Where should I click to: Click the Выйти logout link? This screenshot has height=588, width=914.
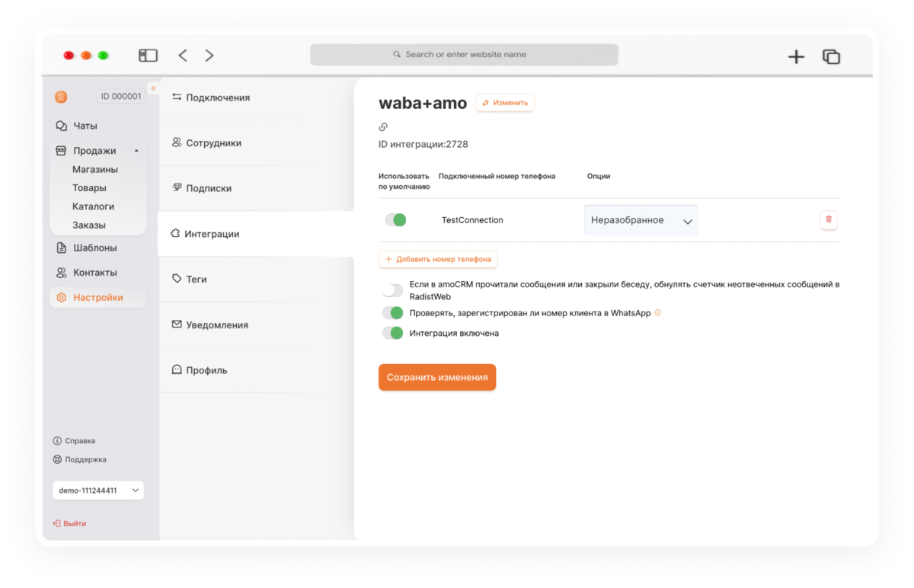pos(75,523)
